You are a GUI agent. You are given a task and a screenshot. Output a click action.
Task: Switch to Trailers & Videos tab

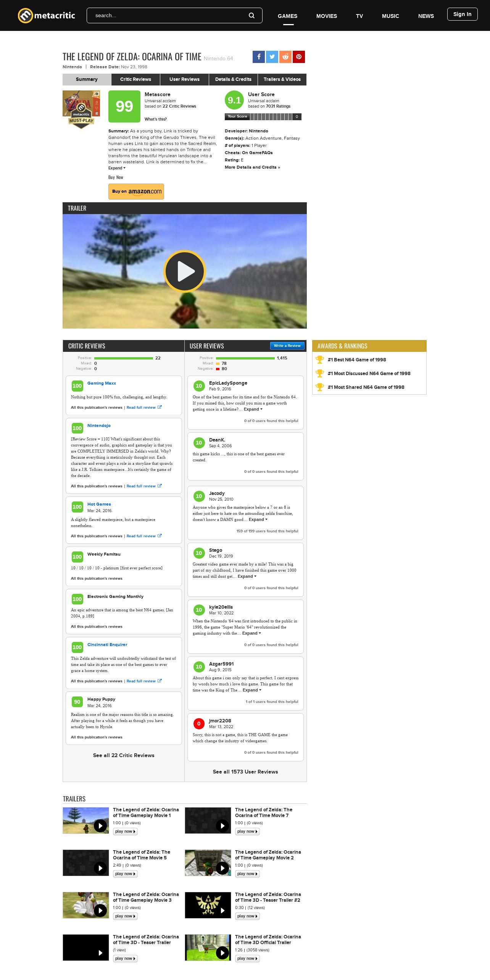click(282, 79)
